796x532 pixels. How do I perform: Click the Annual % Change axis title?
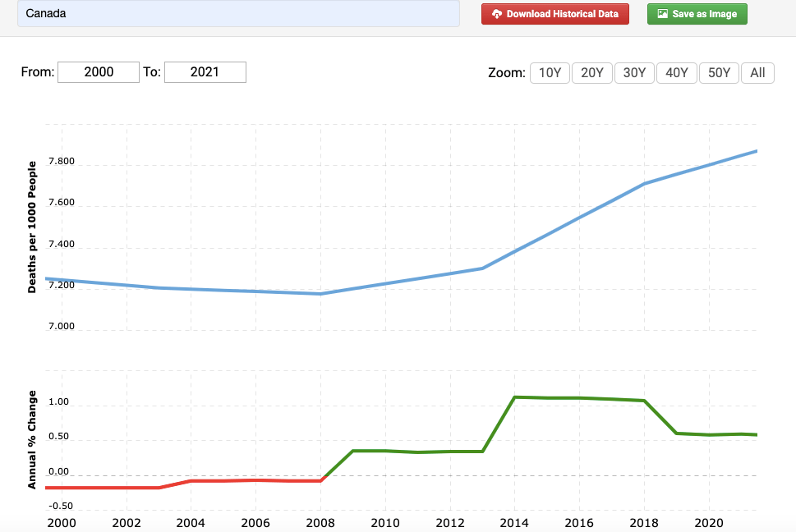click(33, 439)
